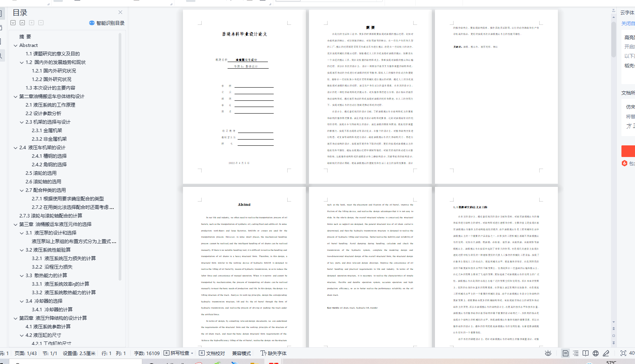
Task: Click the 目录 outline panel scrollbar
Action: pyautogui.click(x=120, y=157)
